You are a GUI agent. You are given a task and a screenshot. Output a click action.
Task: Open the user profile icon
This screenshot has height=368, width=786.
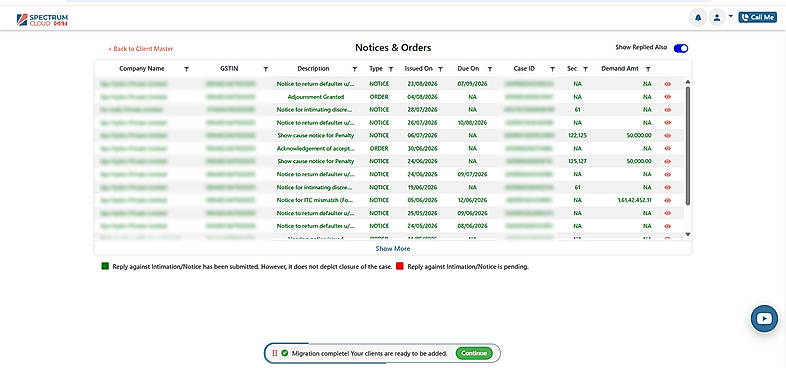(x=717, y=18)
